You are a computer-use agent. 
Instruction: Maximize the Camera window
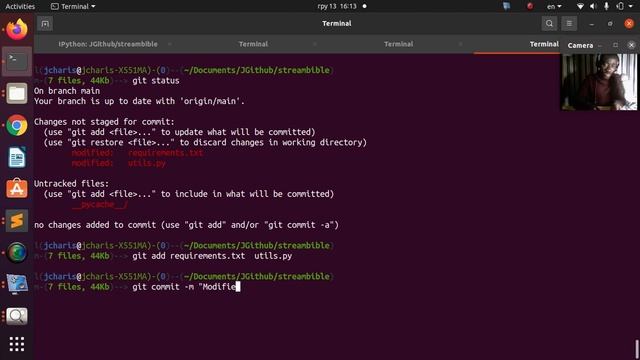(615, 45)
